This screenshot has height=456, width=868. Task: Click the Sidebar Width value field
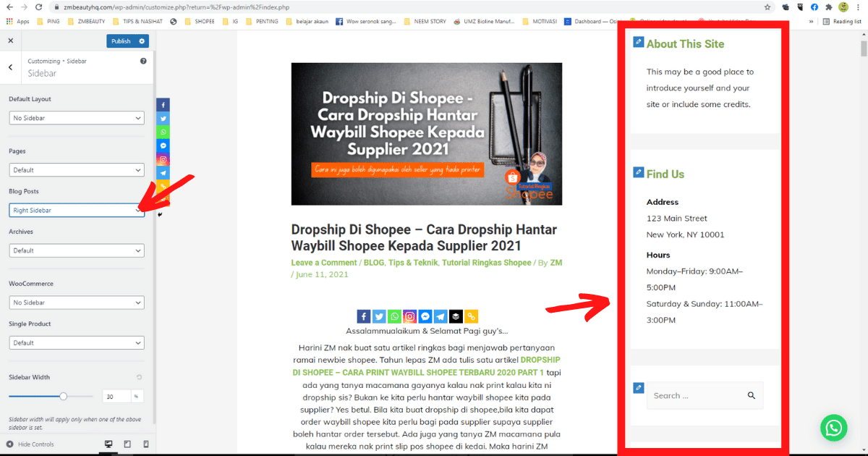pos(116,397)
